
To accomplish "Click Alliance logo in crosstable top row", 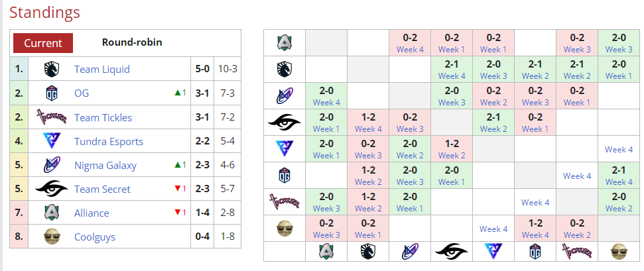I will tap(285, 42).
